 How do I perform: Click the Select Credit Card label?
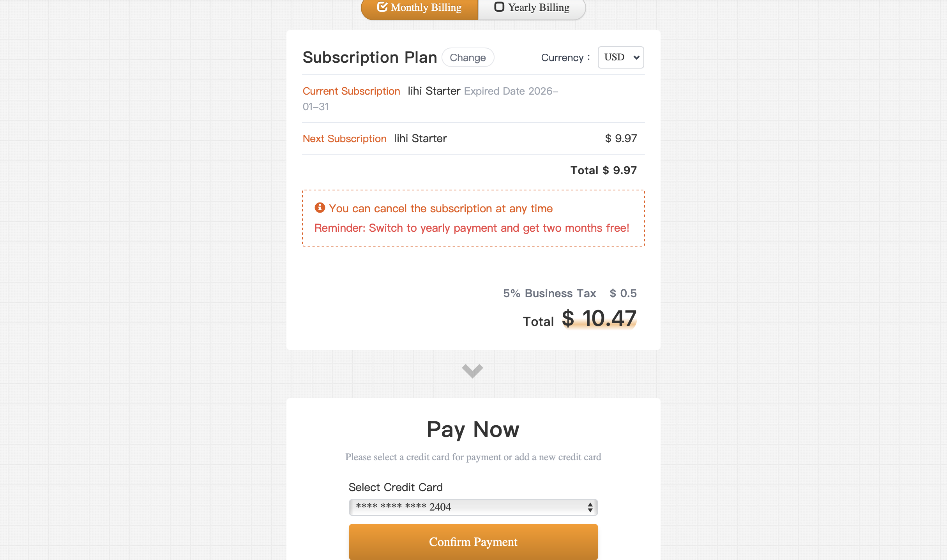click(396, 487)
